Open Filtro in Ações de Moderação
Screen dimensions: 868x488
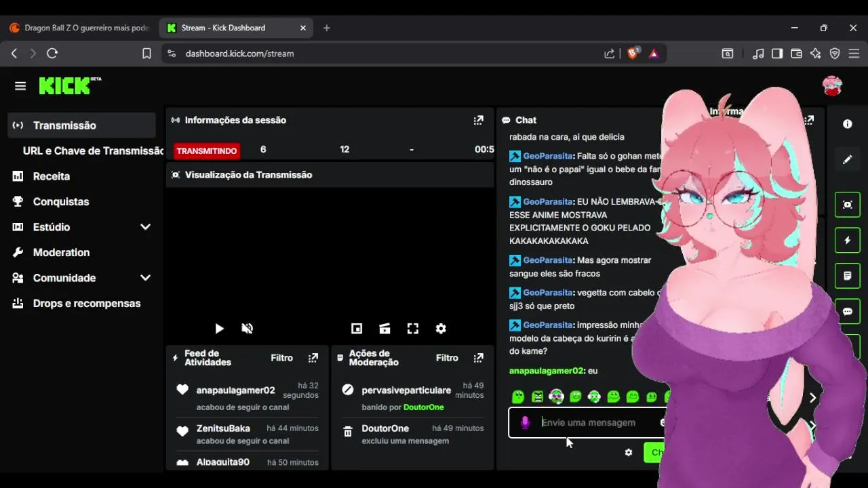[447, 358]
